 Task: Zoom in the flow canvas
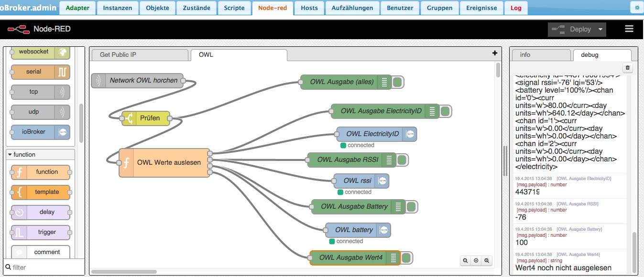(x=487, y=261)
